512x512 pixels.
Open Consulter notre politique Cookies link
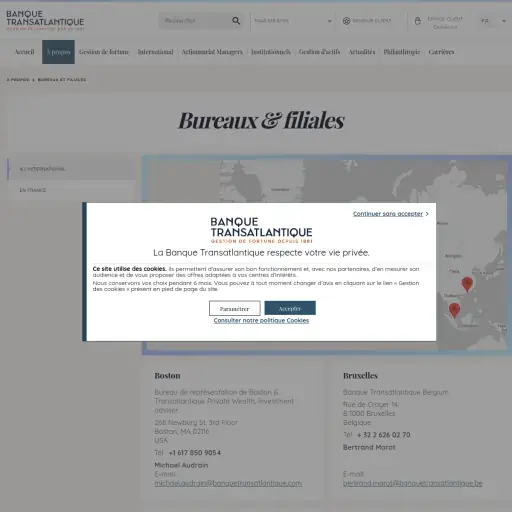261,320
